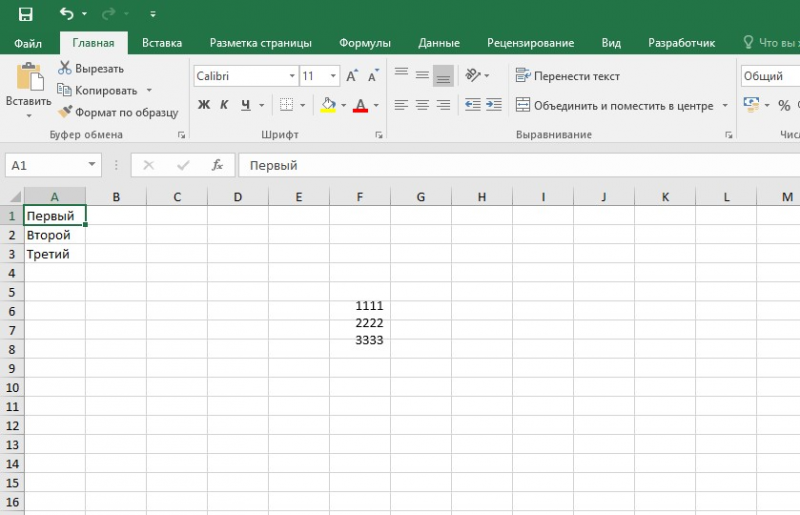The width and height of the screenshot is (800, 515).
Task: Toggle bold Ж formatting
Action: click(x=204, y=105)
